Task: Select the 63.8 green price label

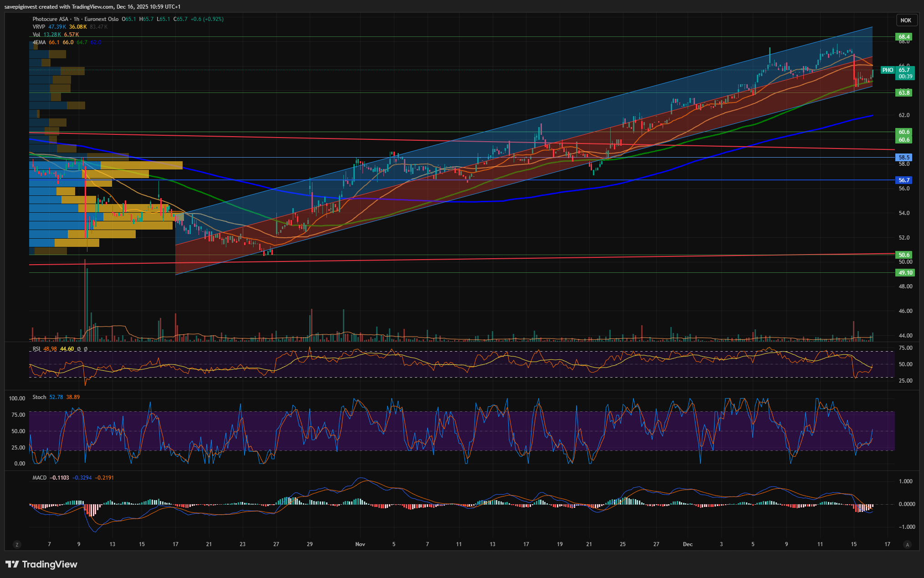Action: click(904, 93)
